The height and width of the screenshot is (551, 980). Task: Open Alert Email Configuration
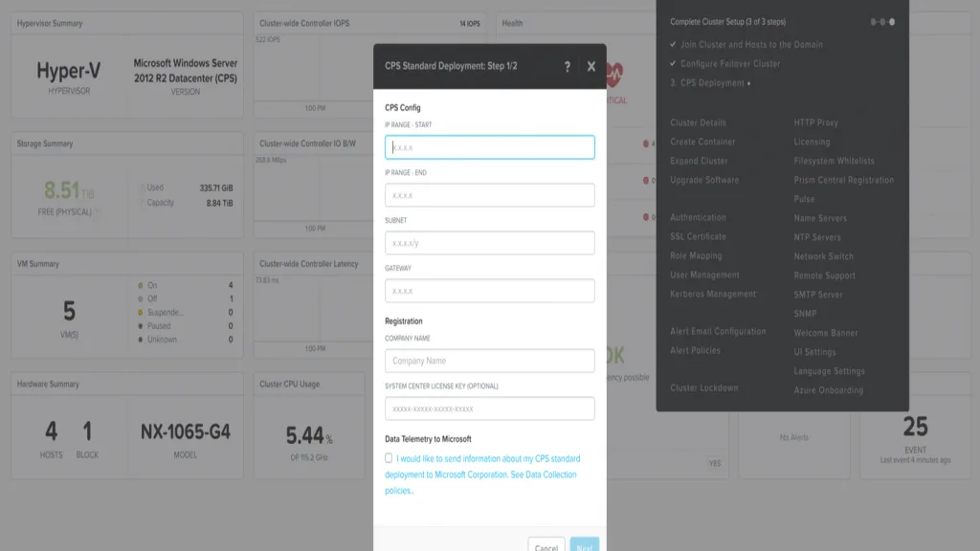(718, 332)
